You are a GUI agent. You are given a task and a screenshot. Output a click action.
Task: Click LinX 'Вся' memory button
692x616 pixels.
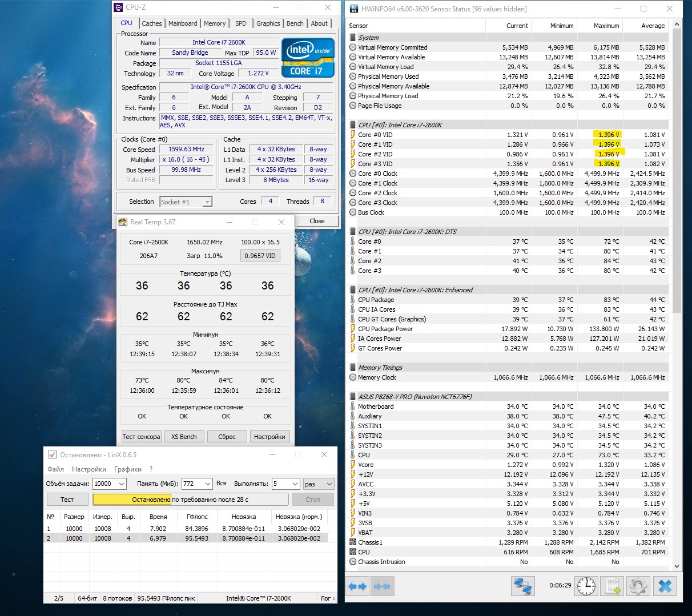[x=222, y=484]
